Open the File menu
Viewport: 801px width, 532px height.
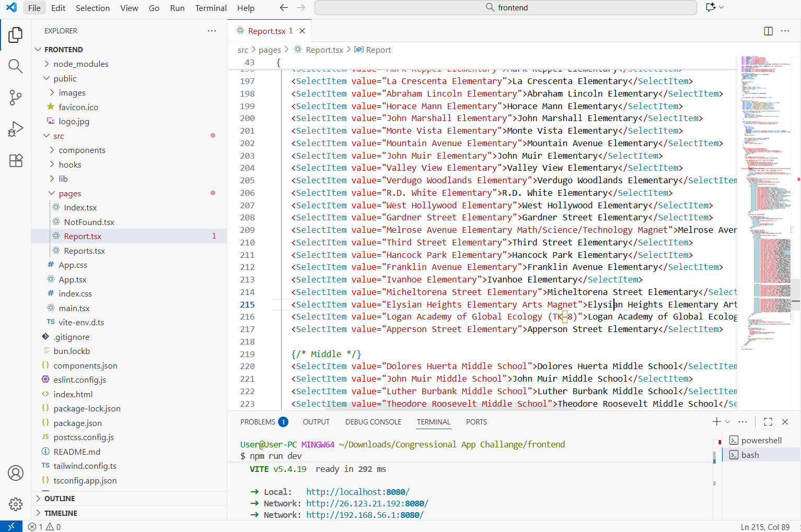point(34,8)
